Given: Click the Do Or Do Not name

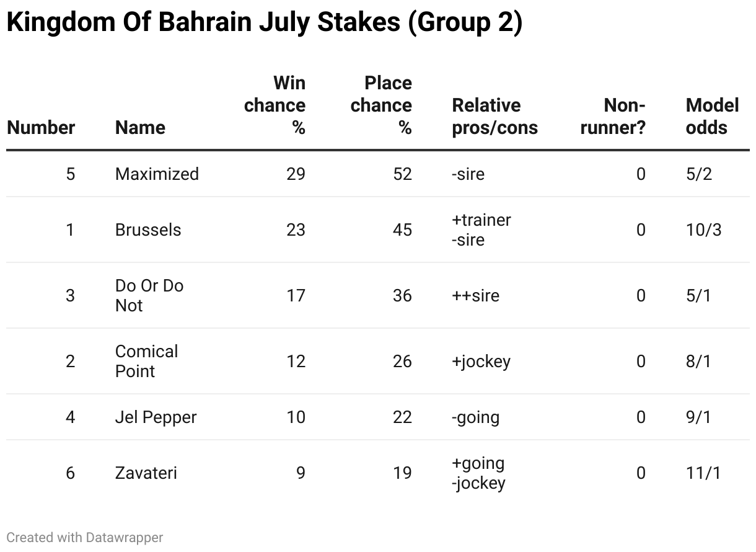Looking at the screenshot, I should pos(149,295).
